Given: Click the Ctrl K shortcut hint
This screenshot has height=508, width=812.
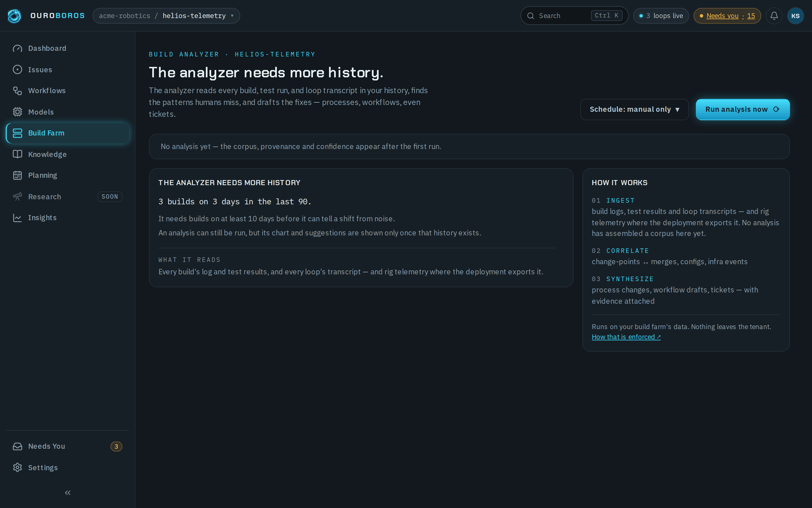Looking at the screenshot, I should click(607, 16).
